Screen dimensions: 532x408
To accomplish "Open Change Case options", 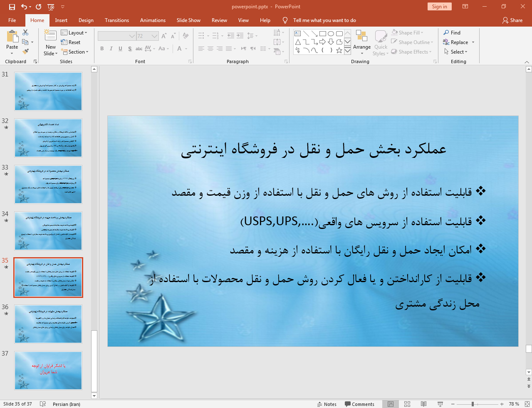I will (x=163, y=49).
